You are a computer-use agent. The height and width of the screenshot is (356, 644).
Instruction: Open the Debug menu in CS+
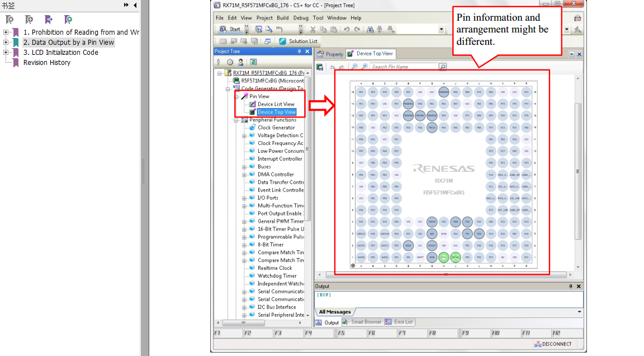pos(301,18)
